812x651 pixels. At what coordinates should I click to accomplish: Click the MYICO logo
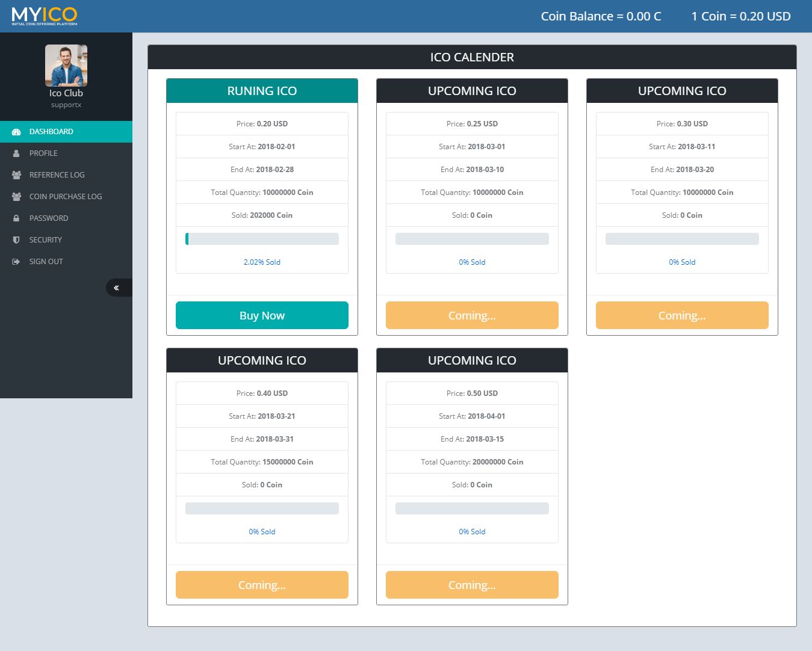click(x=45, y=16)
